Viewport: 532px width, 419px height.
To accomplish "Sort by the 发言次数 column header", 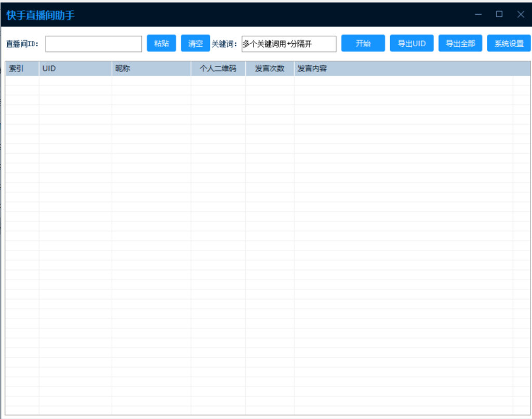I will click(x=270, y=69).
